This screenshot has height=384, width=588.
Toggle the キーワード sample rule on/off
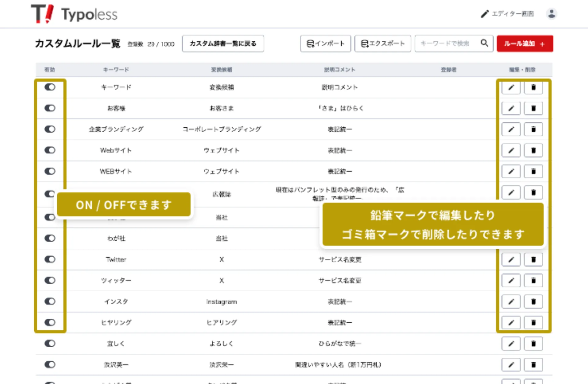(x=50, y=87)
